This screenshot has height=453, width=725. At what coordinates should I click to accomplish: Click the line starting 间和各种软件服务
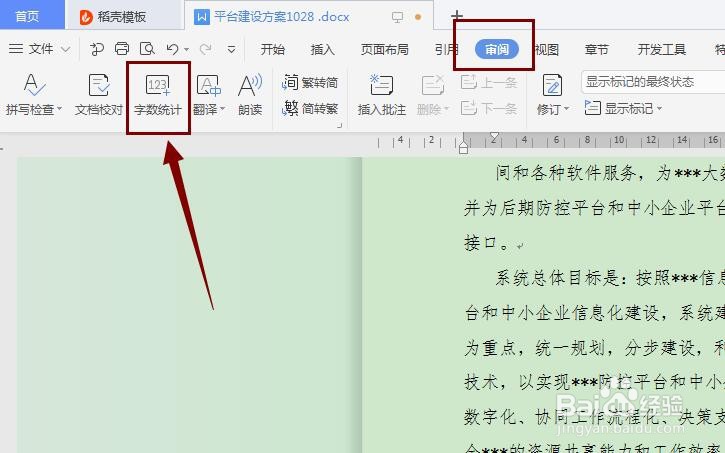[610, 173]
